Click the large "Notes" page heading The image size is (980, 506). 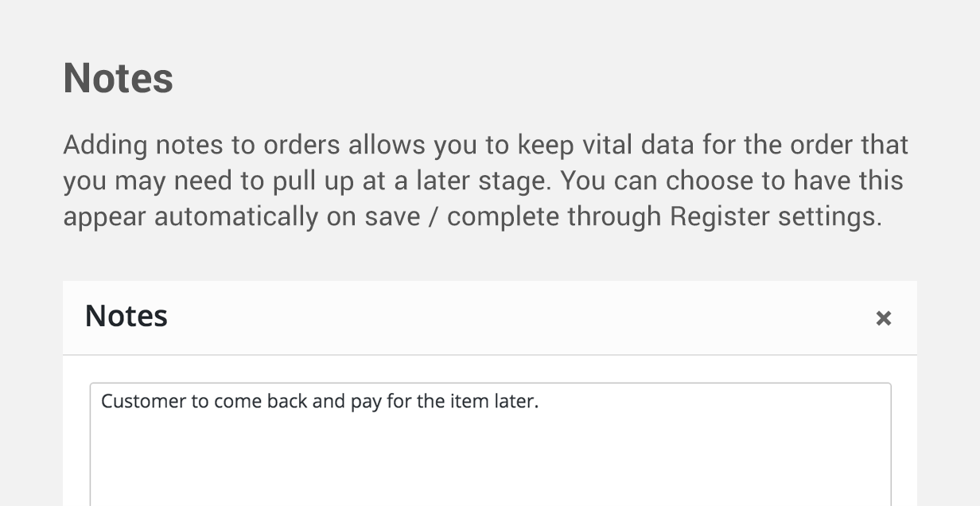click(118, 78)
